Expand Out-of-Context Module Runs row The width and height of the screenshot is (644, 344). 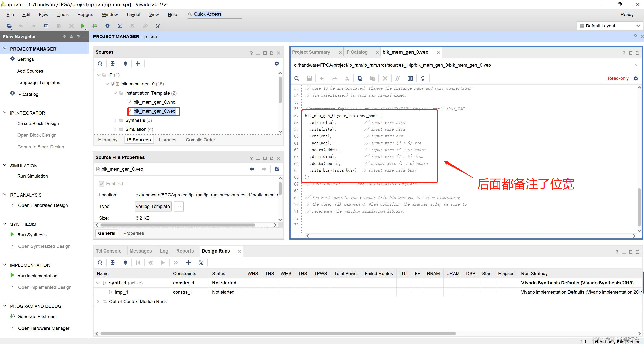tap(98, 302)
